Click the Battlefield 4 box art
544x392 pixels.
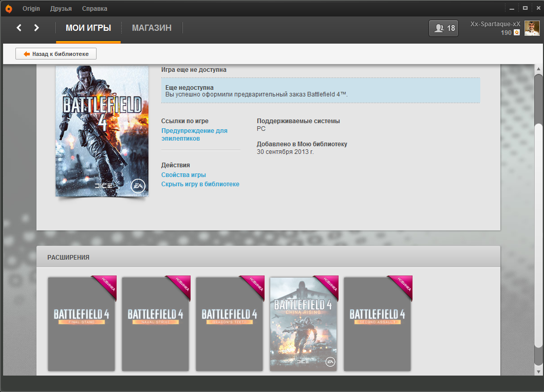pos(102,131)
